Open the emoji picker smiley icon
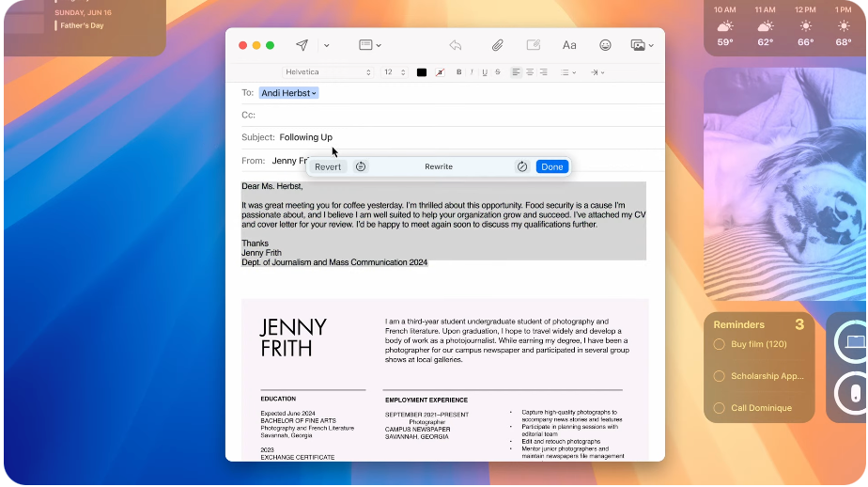 pos(605,45)
